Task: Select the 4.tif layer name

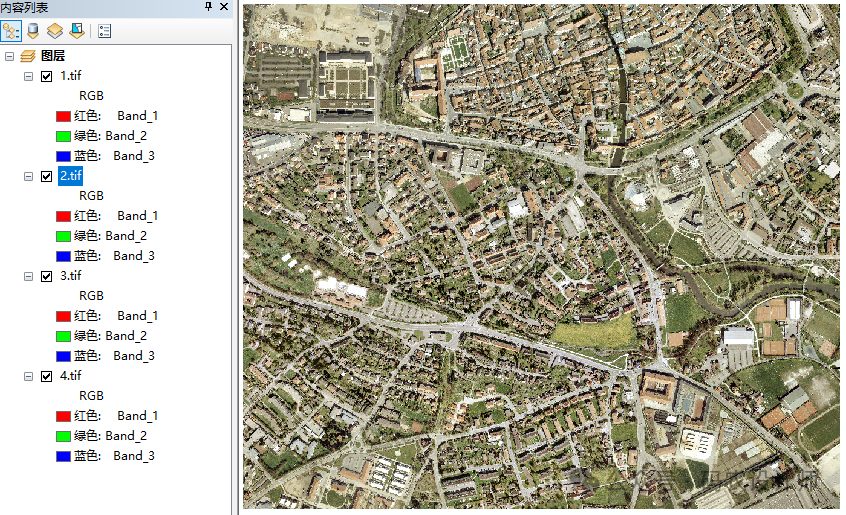Action: coord(71,376)
